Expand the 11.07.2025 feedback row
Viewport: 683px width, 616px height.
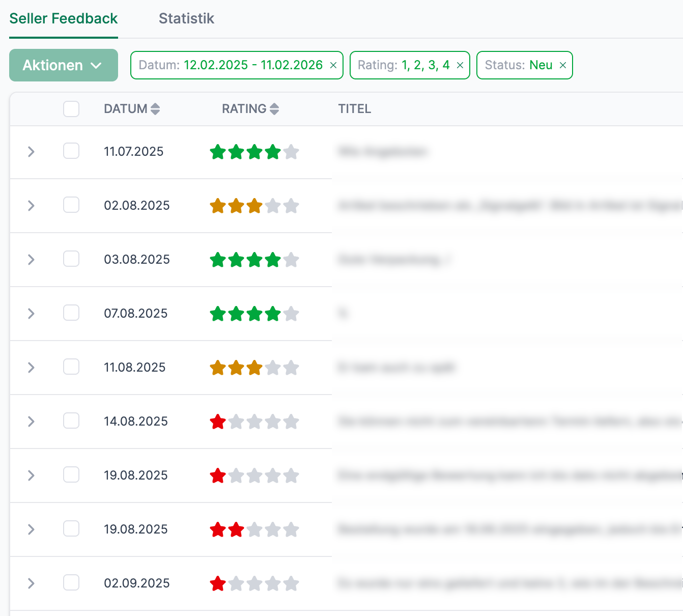pos(31,152)
